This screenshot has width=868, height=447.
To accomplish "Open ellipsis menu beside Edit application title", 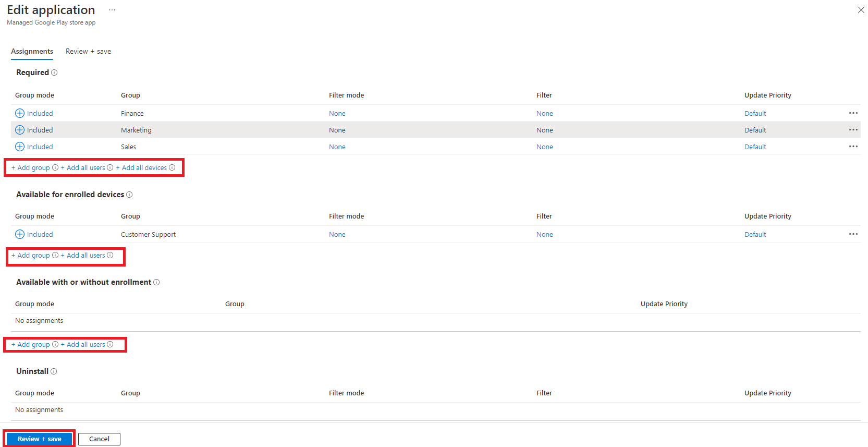I will pos(112,10).
